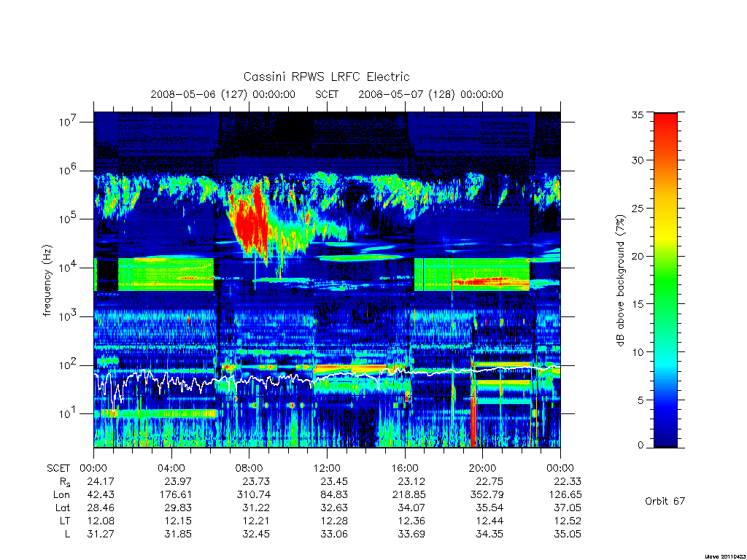Click the 10^4 frequency tick label
The image size is (747, 560).
pyautogui.click(x=68, y=267)
